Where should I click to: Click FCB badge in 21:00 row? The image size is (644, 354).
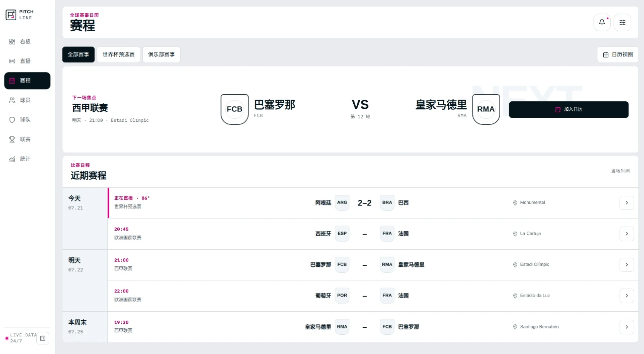coord(342,264)
